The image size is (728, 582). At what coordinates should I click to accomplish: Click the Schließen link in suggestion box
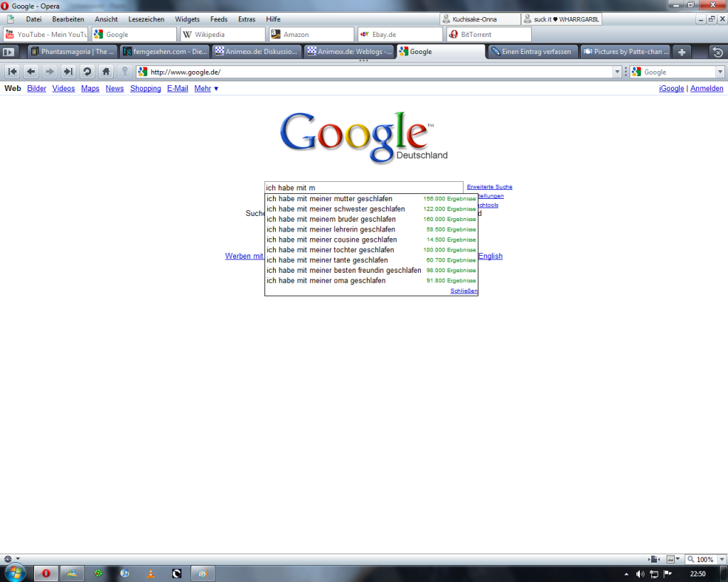pos(464,291)
